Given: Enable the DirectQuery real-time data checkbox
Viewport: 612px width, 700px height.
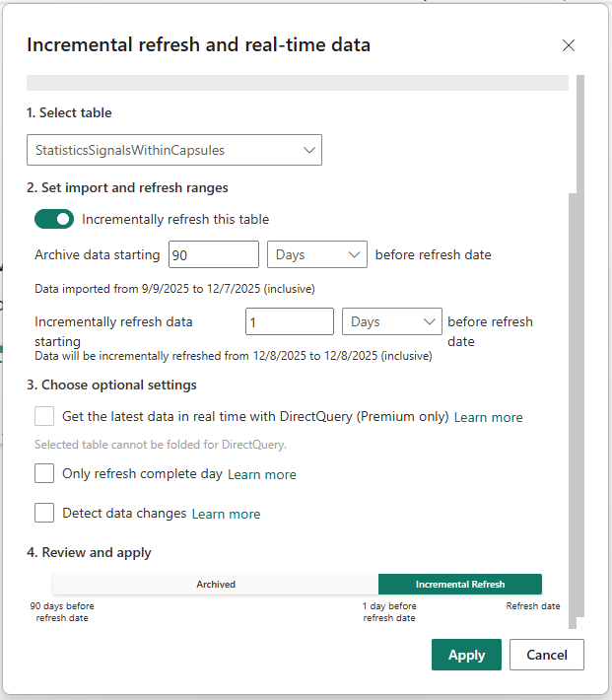Looking at the screenshot, I should [x=44, y=416].
